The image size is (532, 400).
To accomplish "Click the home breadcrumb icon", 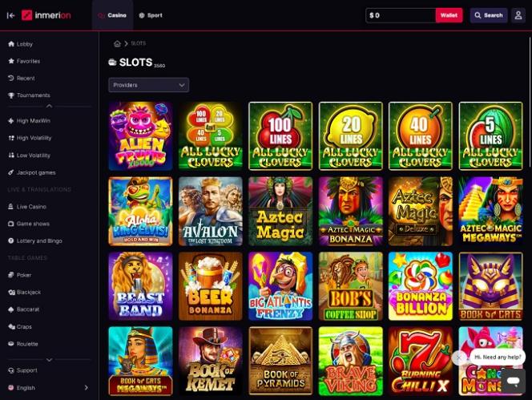I will coord(117,43).
